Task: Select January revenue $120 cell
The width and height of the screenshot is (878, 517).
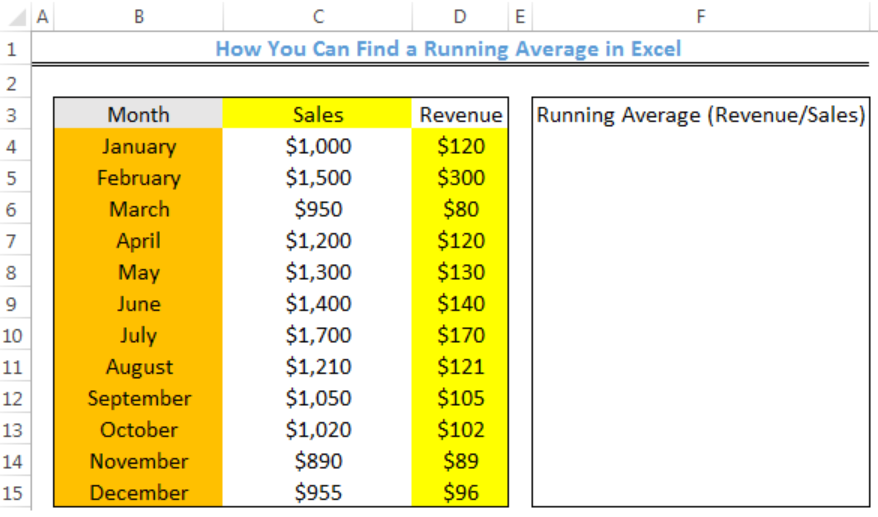Action: (x=460, y=146)
